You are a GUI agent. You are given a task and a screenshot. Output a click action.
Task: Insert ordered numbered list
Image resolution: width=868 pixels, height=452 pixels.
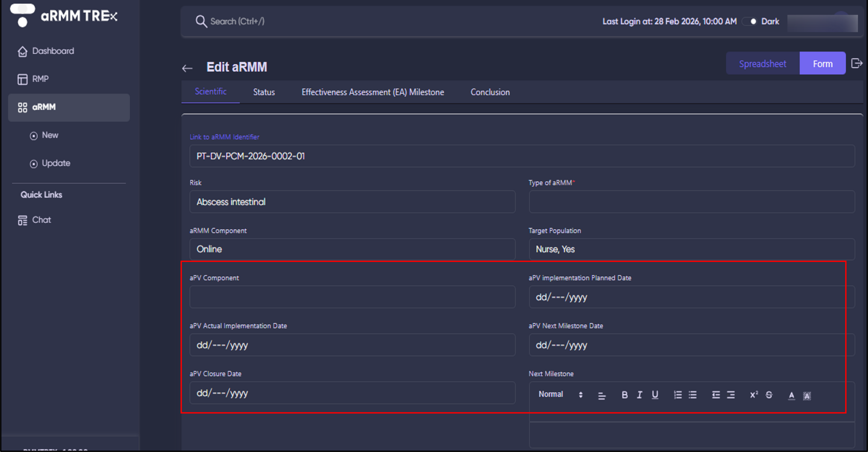pos(677,395)
